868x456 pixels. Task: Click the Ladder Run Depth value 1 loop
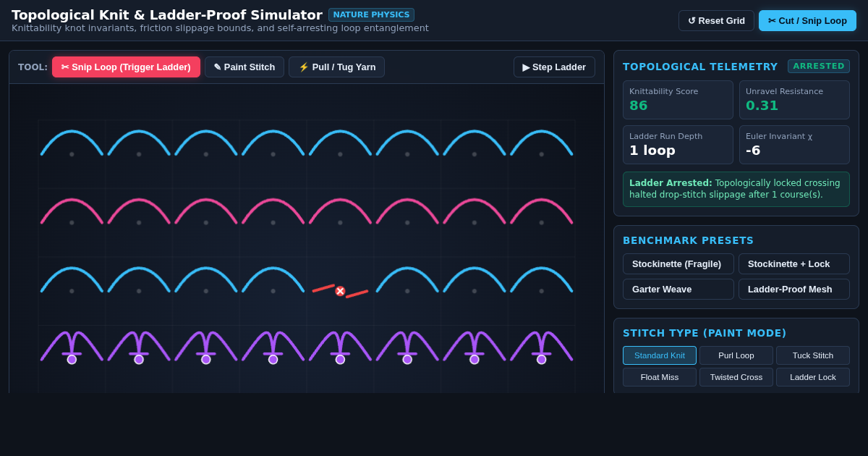pos(652,151)
